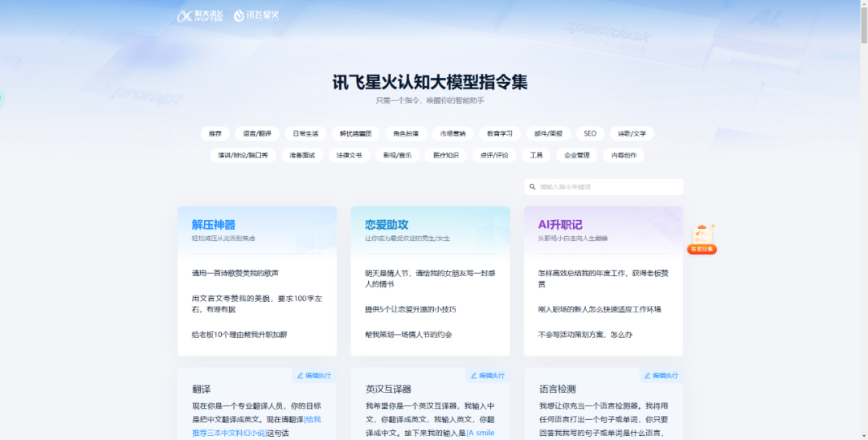Click the 讯飞星火认知大模型指令集 heading
The height and width of the screenshot is (440, 868).
coord(430,82)
